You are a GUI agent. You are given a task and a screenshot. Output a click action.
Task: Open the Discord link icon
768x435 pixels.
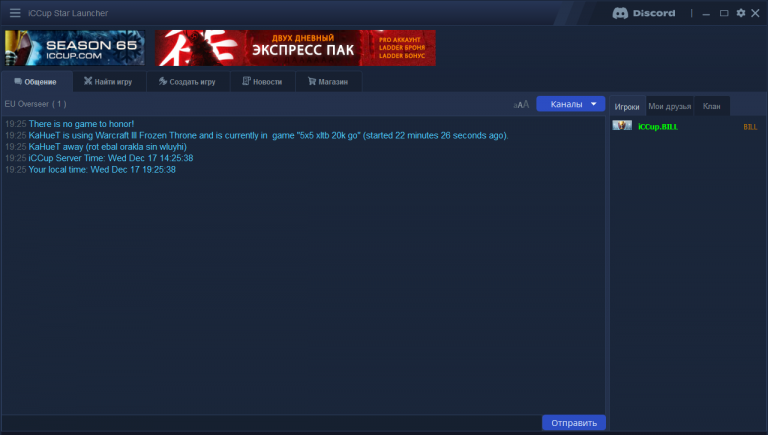click(644, 13)
